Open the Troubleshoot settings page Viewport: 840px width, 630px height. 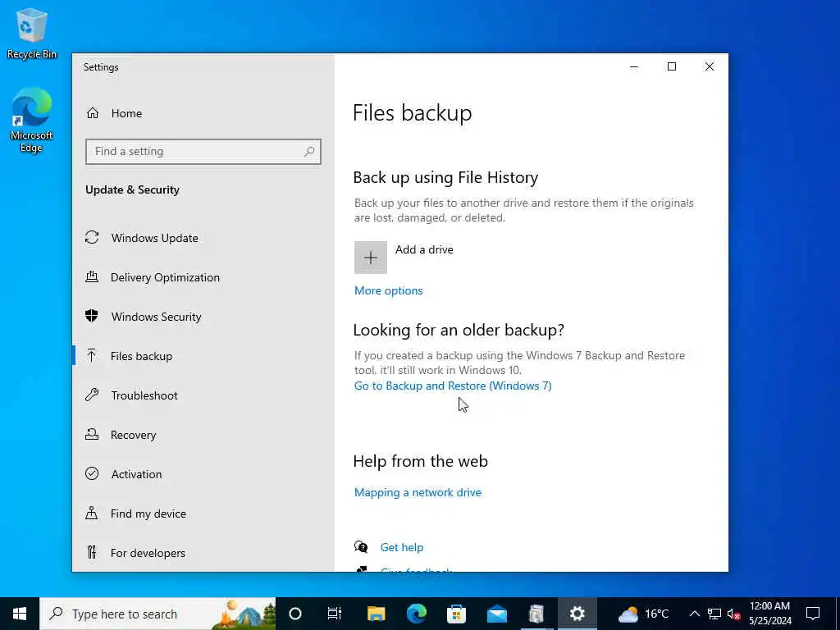pyautogui.click(x=144, y=395)
